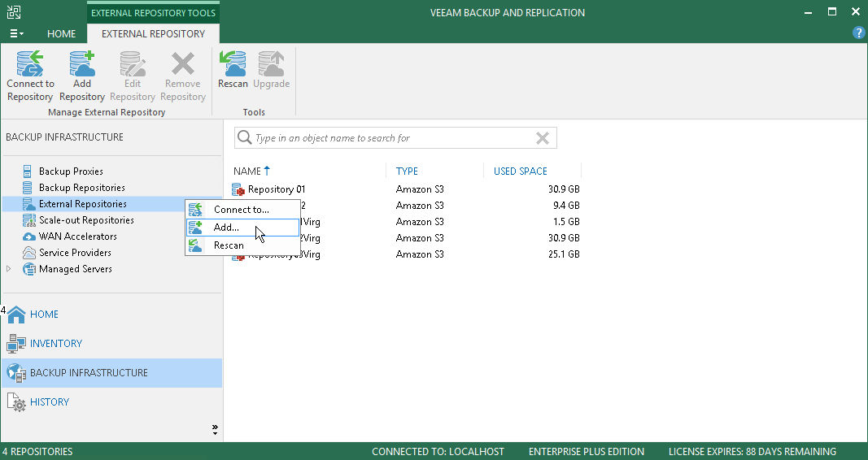Select the EXTERNAL REPOSITORY ribbon tab
868x460 pixels.
(x=153, y=33)
